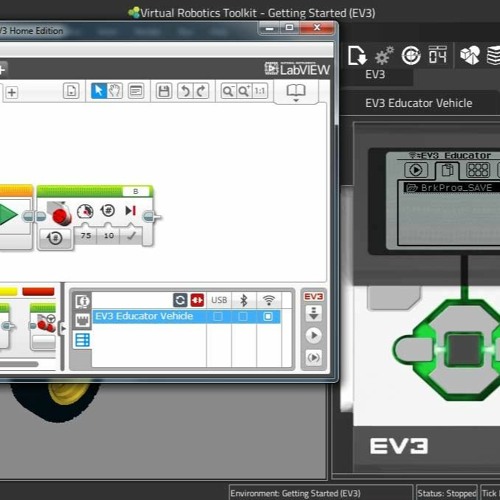500x500 pixels.
Task: Select BrkProg_SAVE folder on brick screen
Action: click(452, 188)
